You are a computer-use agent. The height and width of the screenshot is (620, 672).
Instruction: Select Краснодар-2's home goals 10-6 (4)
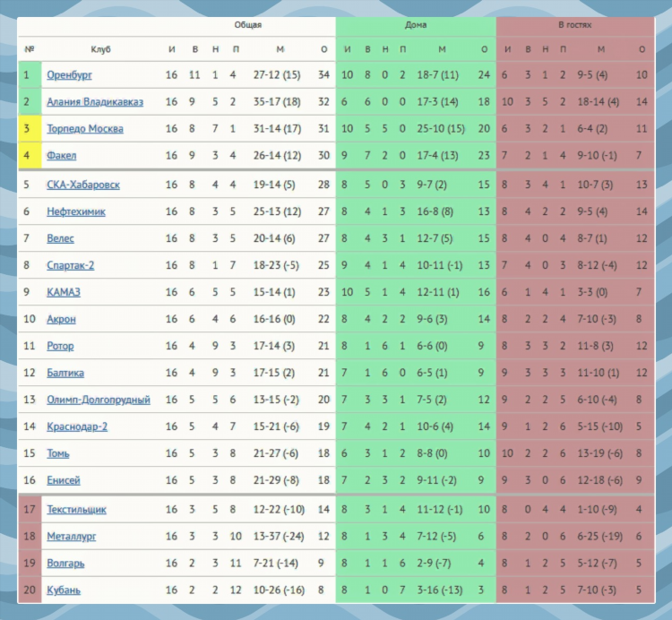(435, 426)
